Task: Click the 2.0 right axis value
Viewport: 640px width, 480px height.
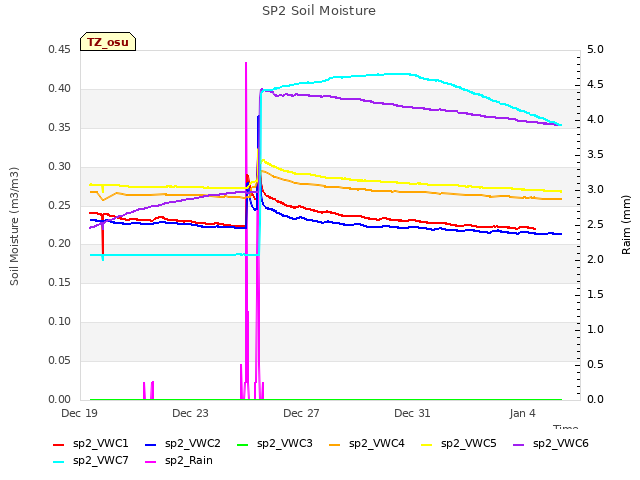Action: [595, 260]
